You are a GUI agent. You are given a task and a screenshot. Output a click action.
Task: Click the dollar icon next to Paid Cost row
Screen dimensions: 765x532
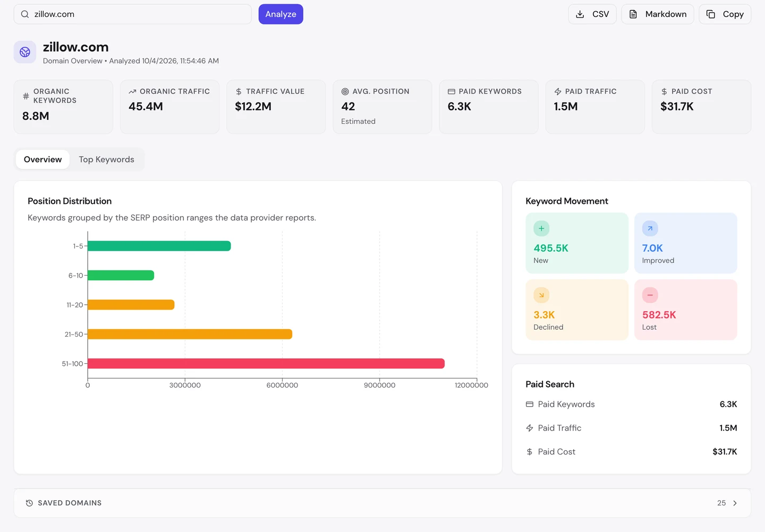pyautogui.click(x=530, y=452)
